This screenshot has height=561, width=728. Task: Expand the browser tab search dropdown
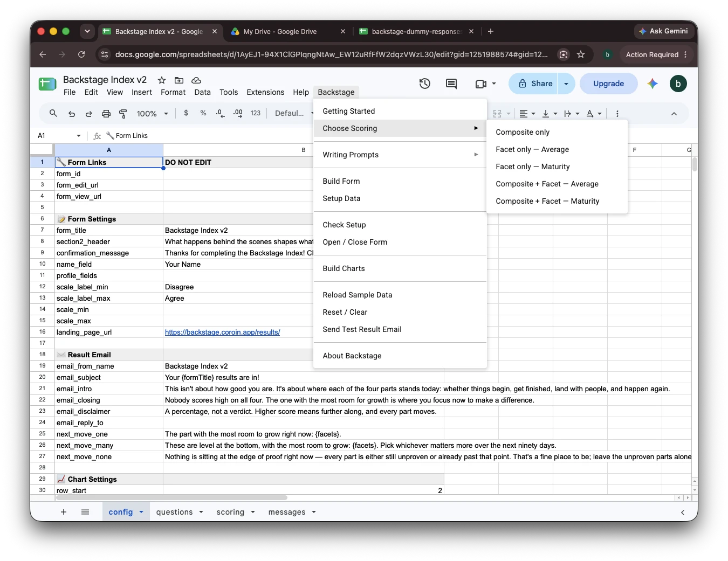click(x=87, y=31)
